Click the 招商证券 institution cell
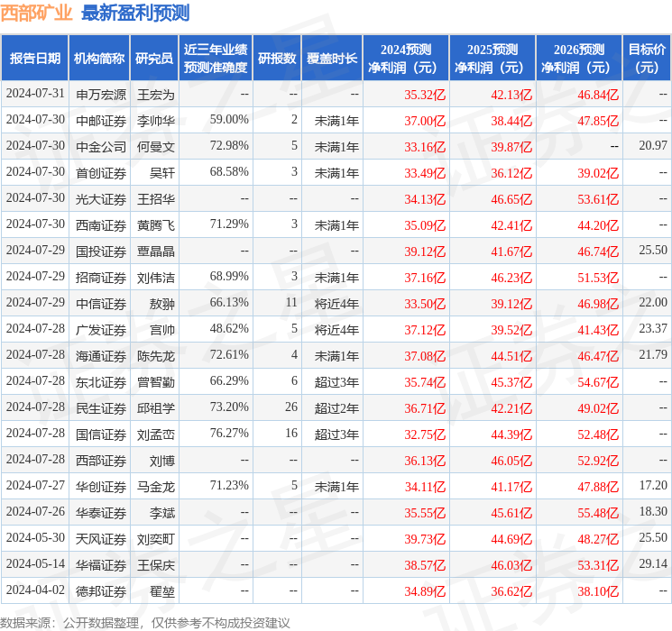The width and height of the screenshot is (672, 631). coord(101,278)
